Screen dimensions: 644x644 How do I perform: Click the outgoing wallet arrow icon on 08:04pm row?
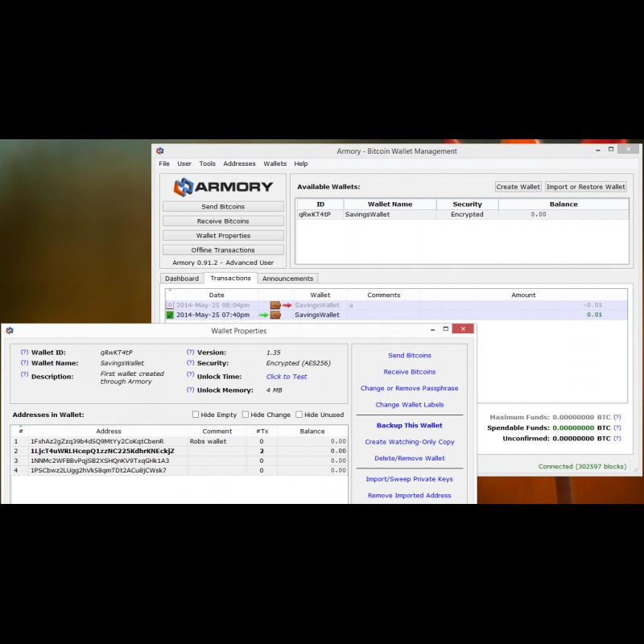coord(281,305)
